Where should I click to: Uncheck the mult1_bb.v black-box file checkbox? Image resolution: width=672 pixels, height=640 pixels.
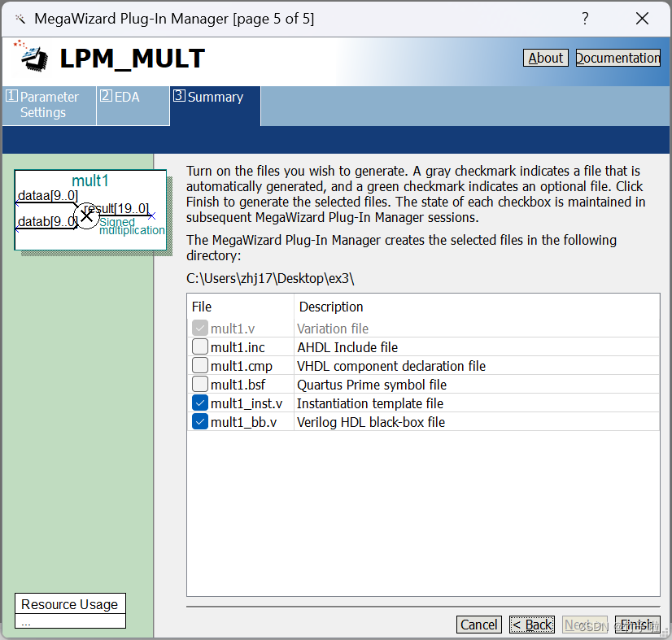199,422
